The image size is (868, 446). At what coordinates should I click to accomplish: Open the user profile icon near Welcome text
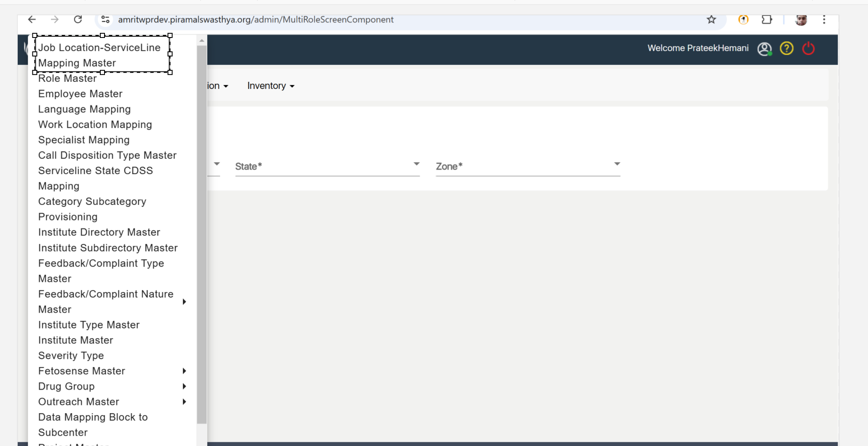click(764, 49)
